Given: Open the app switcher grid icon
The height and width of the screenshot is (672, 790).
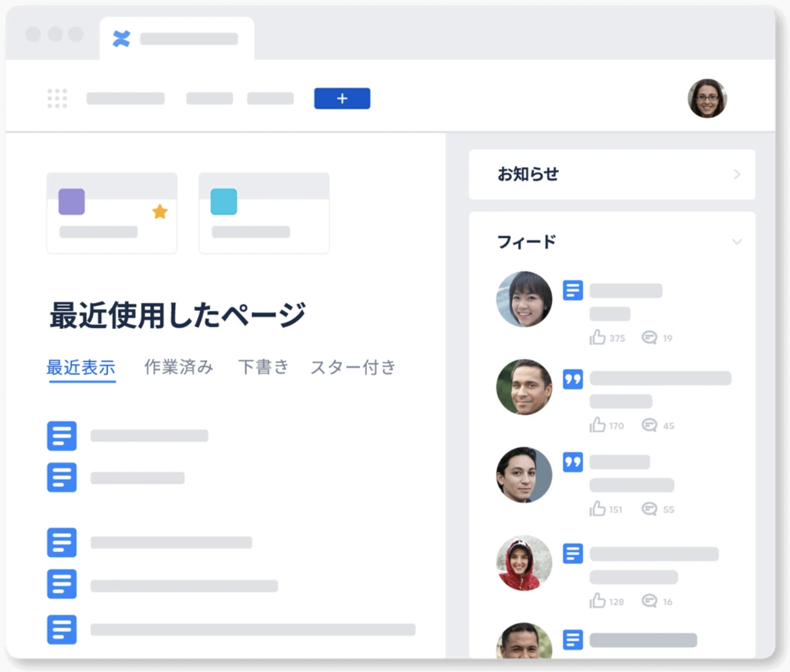Looking at the screenshot, I should (x=57, y=98).
